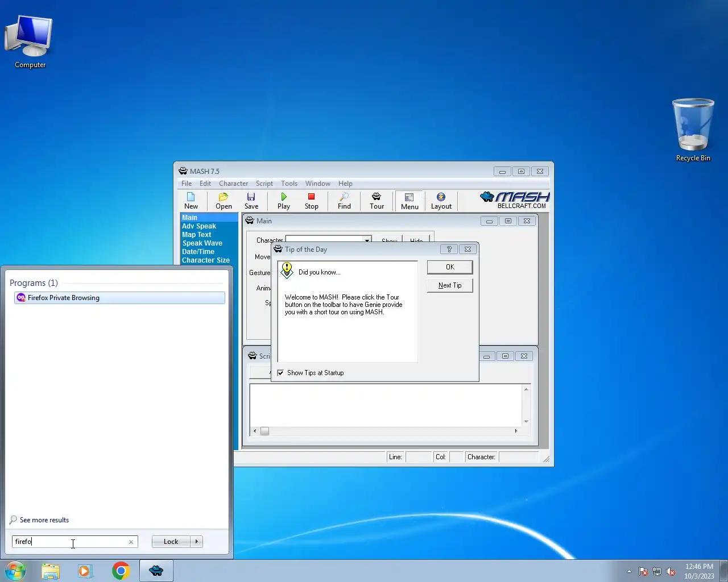Click the Line field in status bar
The image size is (728, 582).
click(x=418, y=457)
